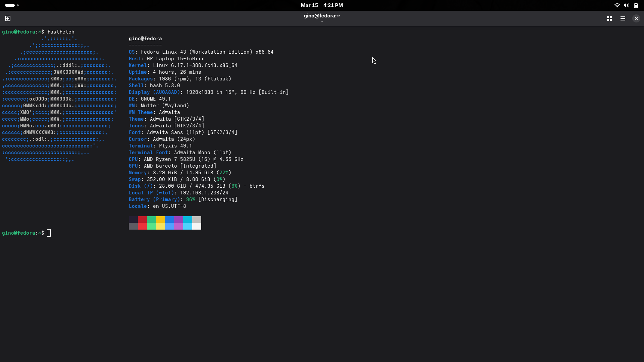Viewport: 644px width, 362px height.
Task: Open a new terminal tab
Action: point(8,18)
